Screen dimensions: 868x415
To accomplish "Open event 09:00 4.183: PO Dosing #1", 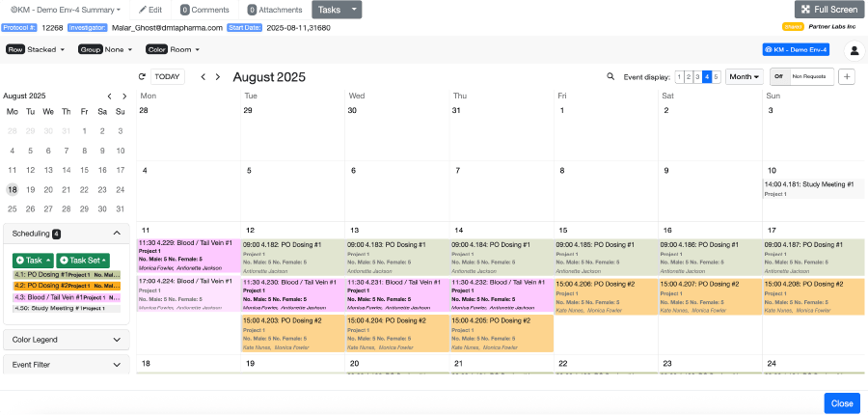I will tap(397, 257).
